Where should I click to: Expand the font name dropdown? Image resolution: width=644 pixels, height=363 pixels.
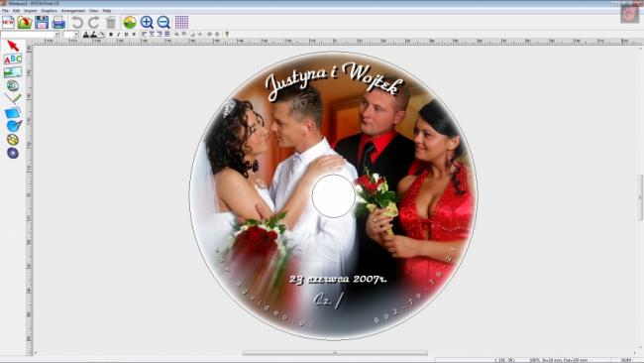tap(57, 35)
